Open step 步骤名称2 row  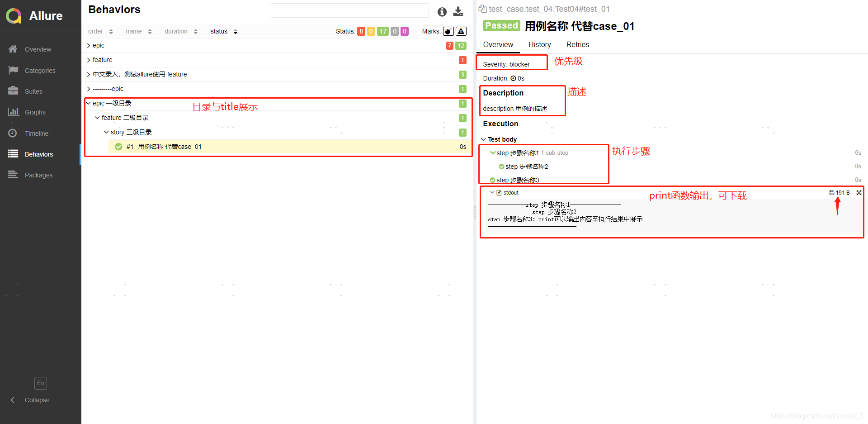click(527, 167)
